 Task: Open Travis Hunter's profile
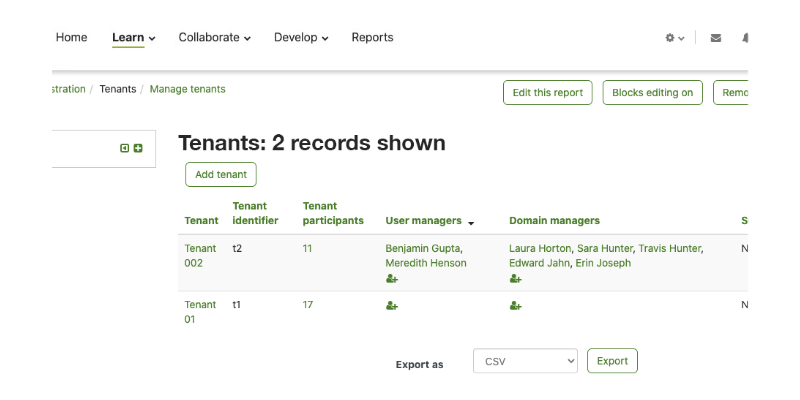point(670,248)
